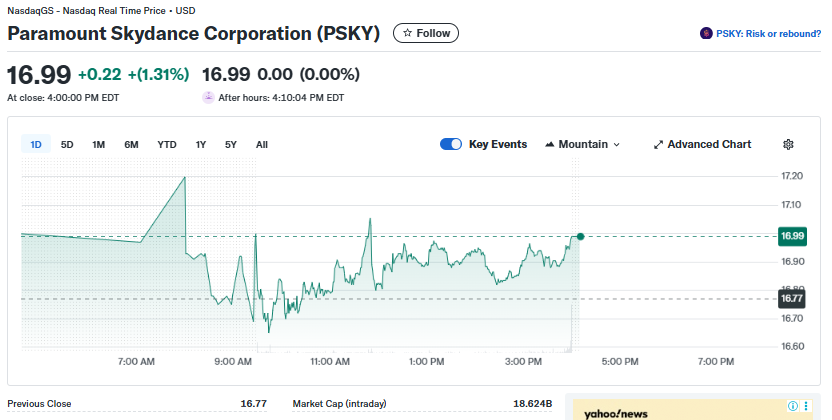Open the ad options three-dot menu
This screenshot has width=832, height=420.
pos(807,406)
